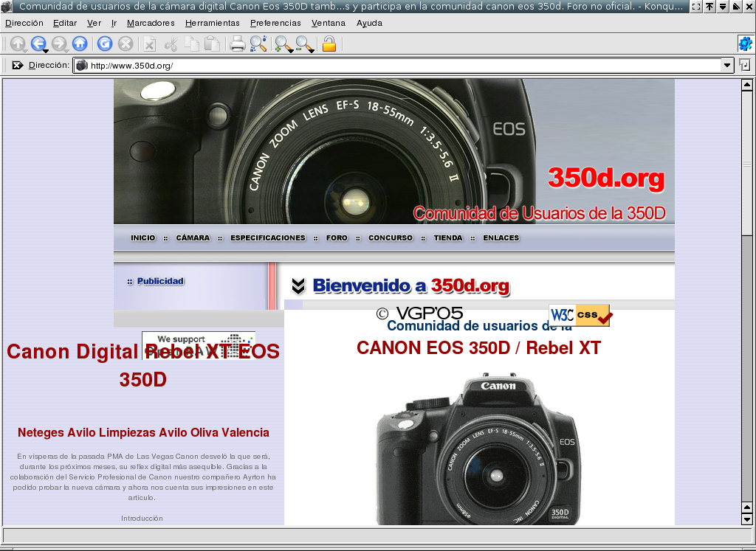Open the zoom in dropdown arrow
The height and width of the screenshot is (551, 756).
(290, 52)
